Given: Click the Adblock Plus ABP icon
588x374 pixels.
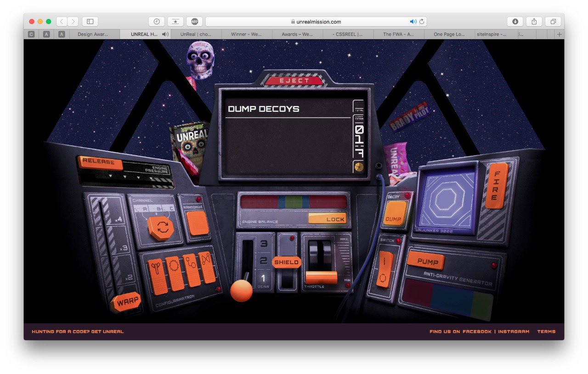Looking at the screenshot, I should click(x=195, y=21).
